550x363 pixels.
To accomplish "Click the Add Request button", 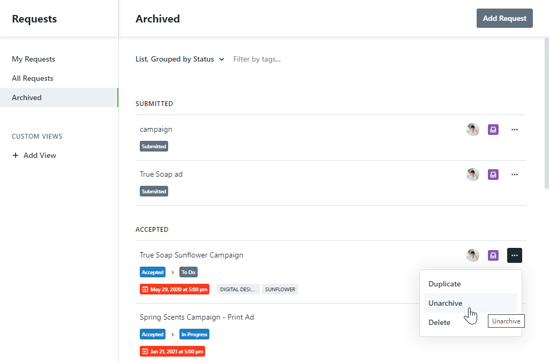I will coord(504,18).
